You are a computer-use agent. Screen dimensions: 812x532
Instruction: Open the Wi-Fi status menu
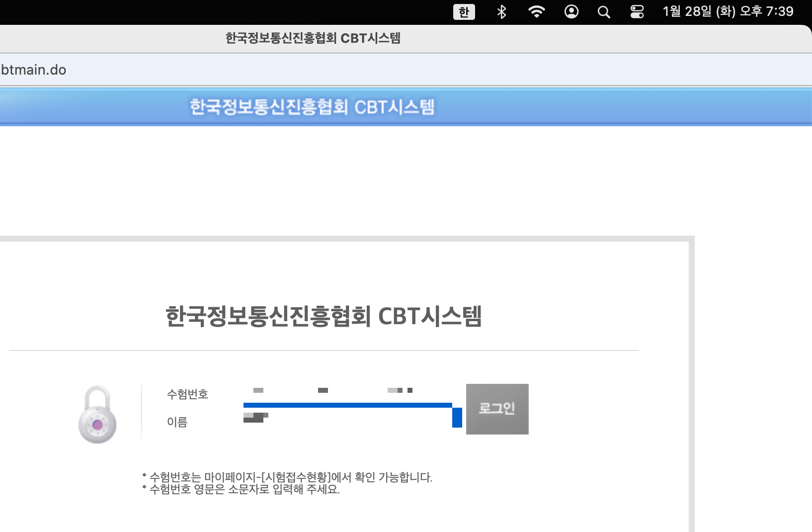536,12
